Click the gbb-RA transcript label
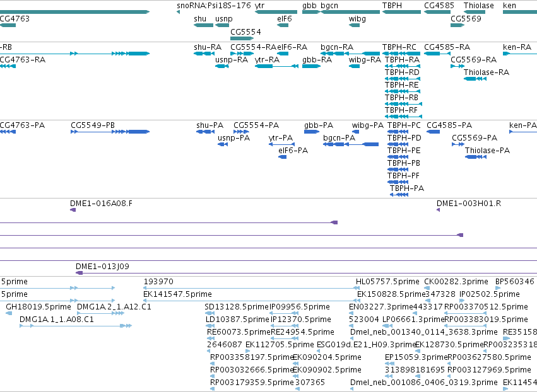 pos(317,59)
